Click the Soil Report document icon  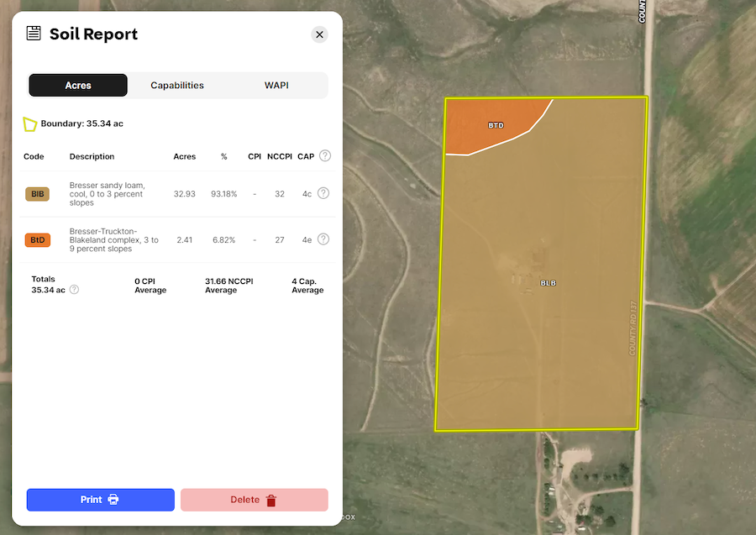pos(34,34)
